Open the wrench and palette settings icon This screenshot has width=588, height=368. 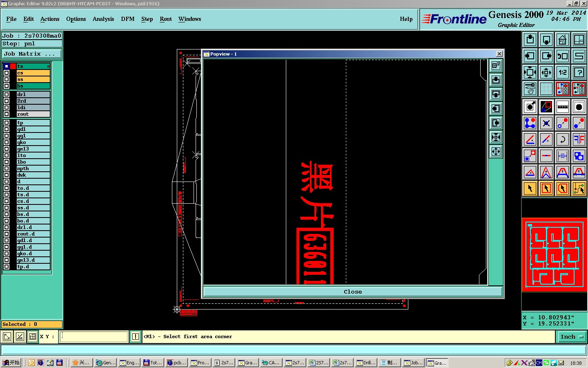click(x=530, y=88)
